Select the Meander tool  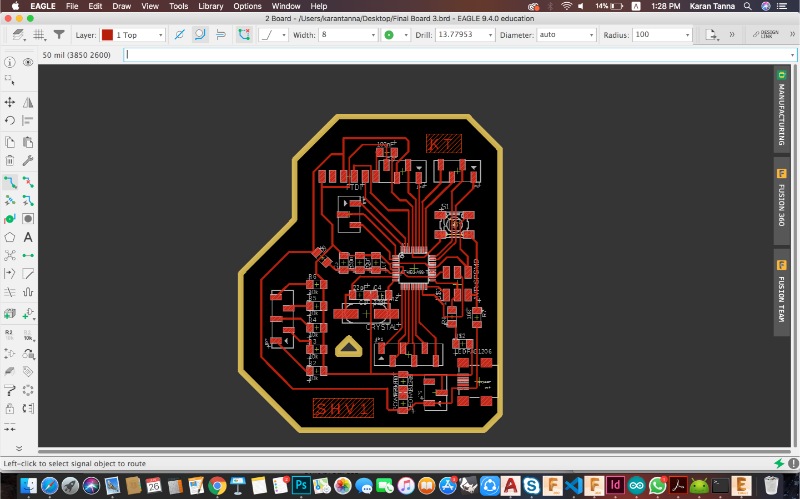coord(28,292)
